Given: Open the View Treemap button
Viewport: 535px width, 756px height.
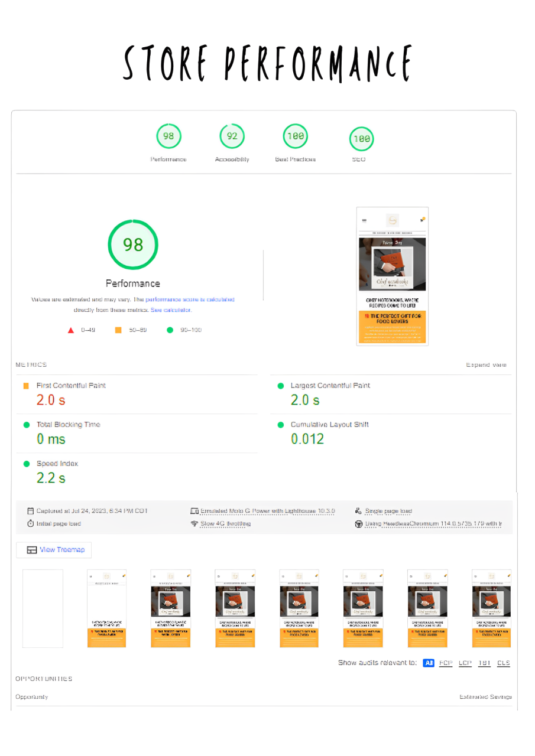Looking at the screenshot, I should pos(54,550).
